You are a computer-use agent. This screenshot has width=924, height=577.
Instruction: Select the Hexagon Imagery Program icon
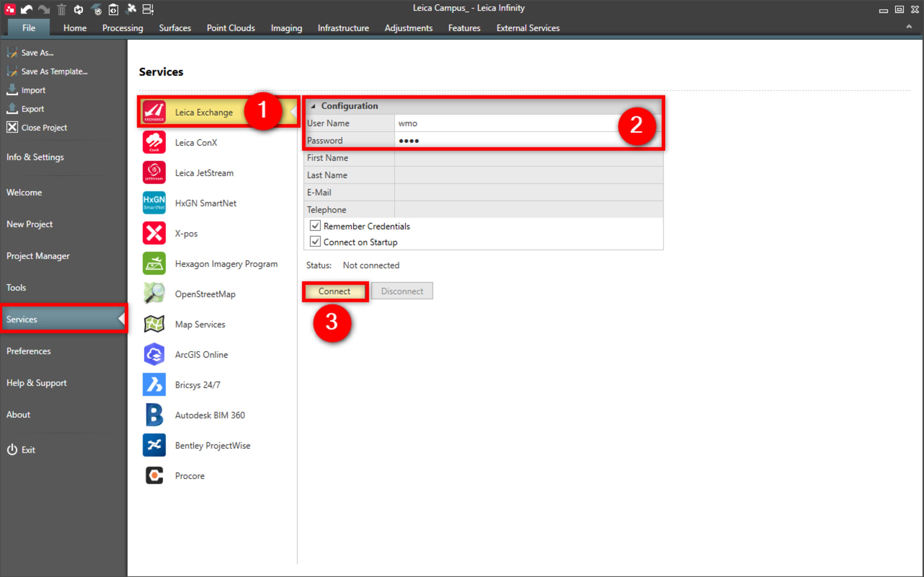[154, 263]
